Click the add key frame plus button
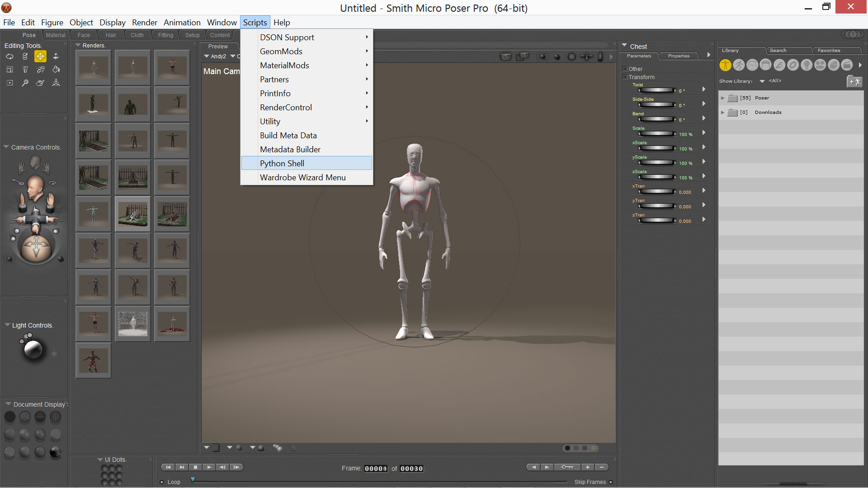Viewport: 868px width, 488px height. (587, 467)
